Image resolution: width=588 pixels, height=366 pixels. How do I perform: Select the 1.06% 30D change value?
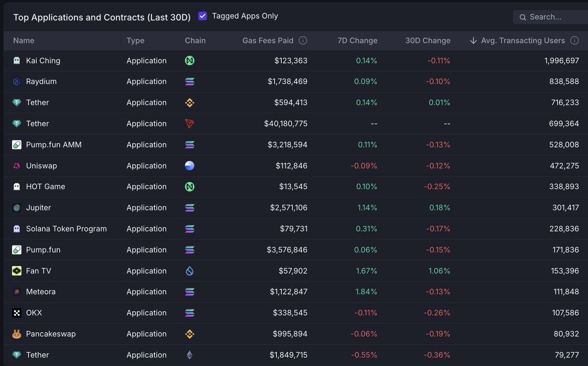[439, 271]
